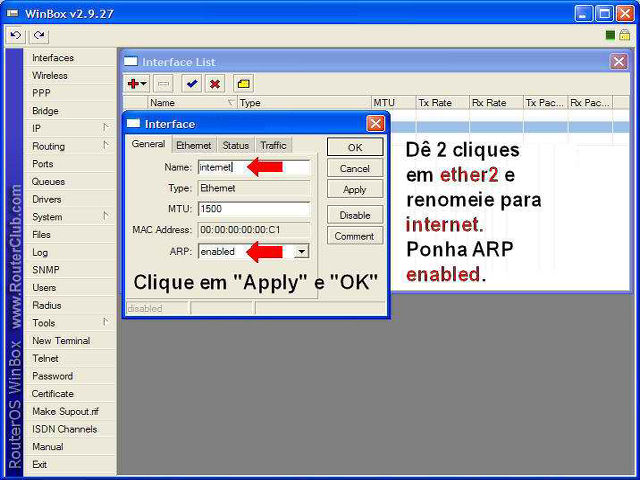Click the 'disabled' status bar text

click(145, 309)
